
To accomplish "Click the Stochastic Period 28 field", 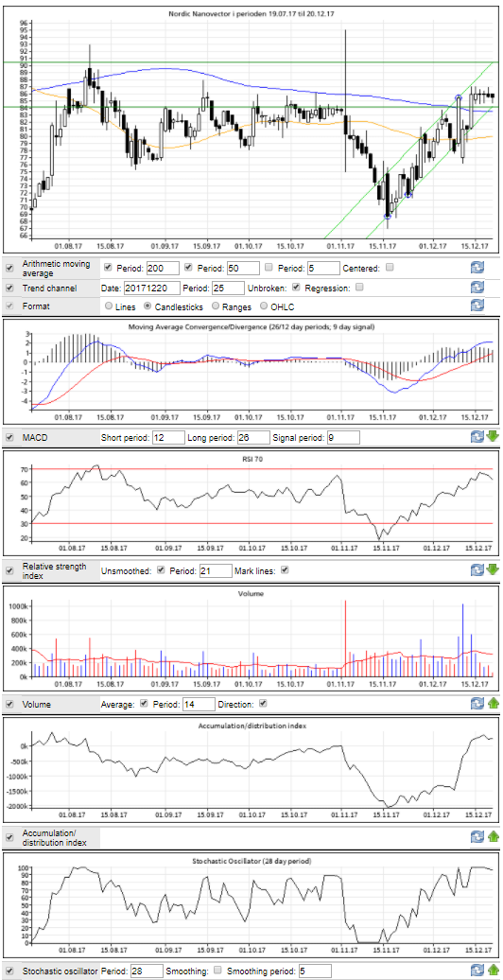I will [147, 971].
